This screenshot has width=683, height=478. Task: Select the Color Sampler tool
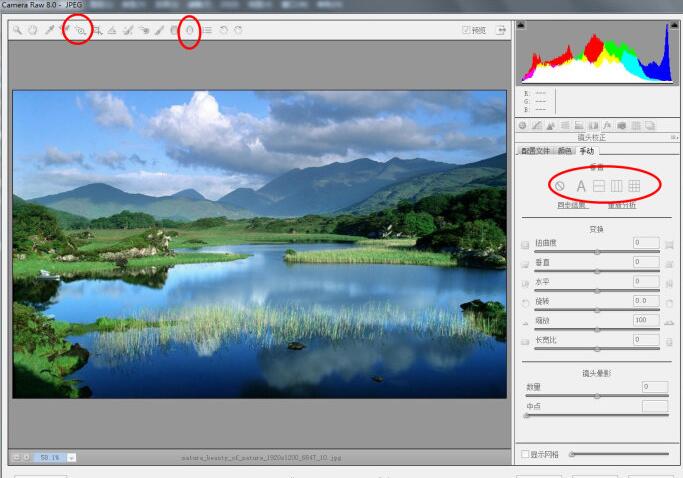coord(66,30)
